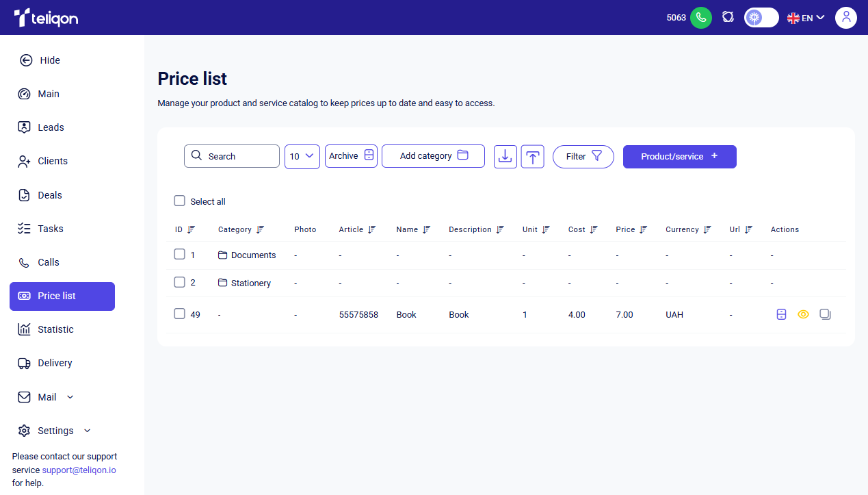Sort the table by Price column

point(643,229)
